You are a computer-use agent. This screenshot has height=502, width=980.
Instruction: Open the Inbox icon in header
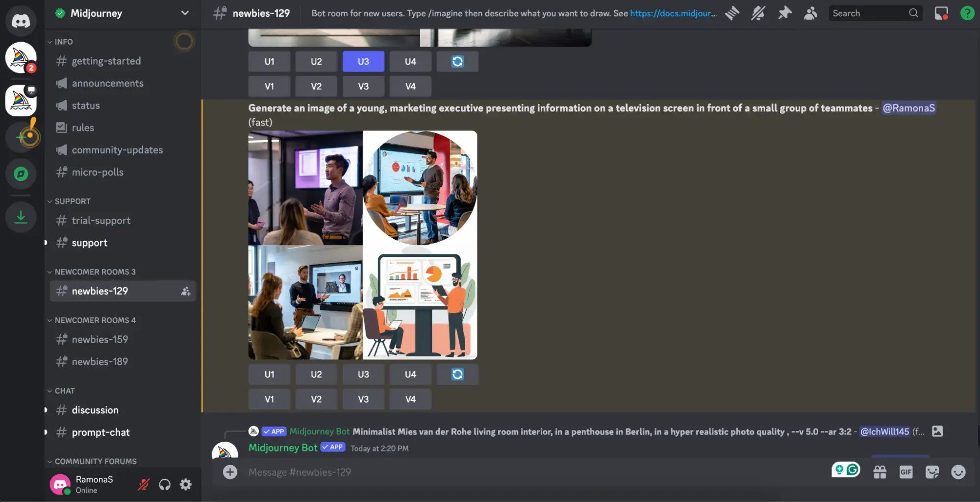tap(941, 13)
